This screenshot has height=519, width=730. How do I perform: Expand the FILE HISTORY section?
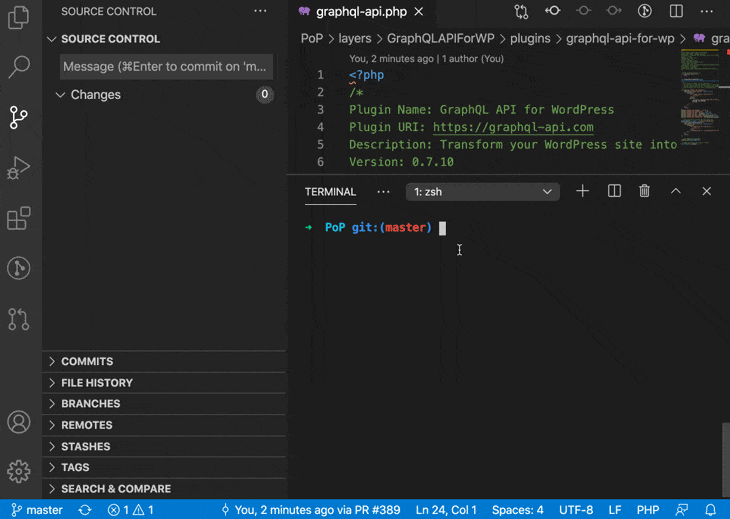(164, 383)
